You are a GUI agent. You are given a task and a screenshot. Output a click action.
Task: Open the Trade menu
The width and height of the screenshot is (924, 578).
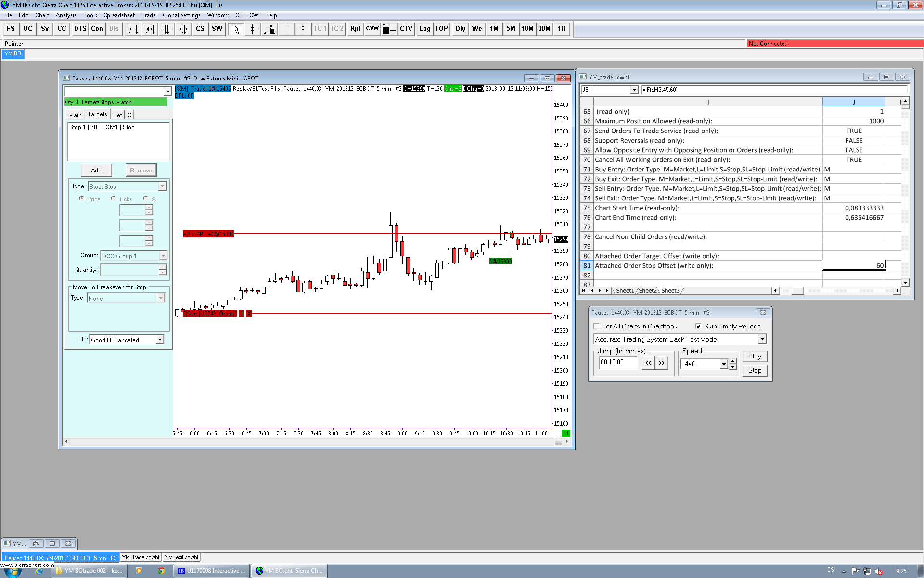(149, 15)
